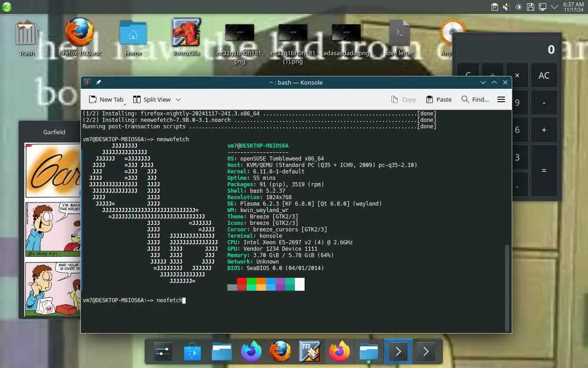Viewport: 588px width, 368px height.
Task: Open System Settings from the dock
Action: (x=163, y=352)
